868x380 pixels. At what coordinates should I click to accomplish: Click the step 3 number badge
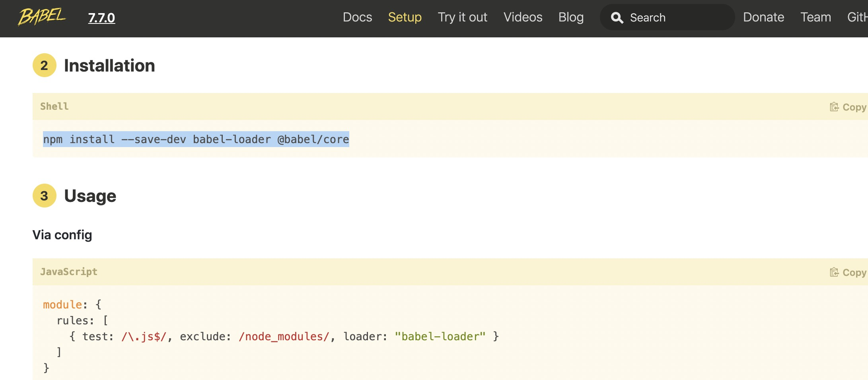(44, 196)
